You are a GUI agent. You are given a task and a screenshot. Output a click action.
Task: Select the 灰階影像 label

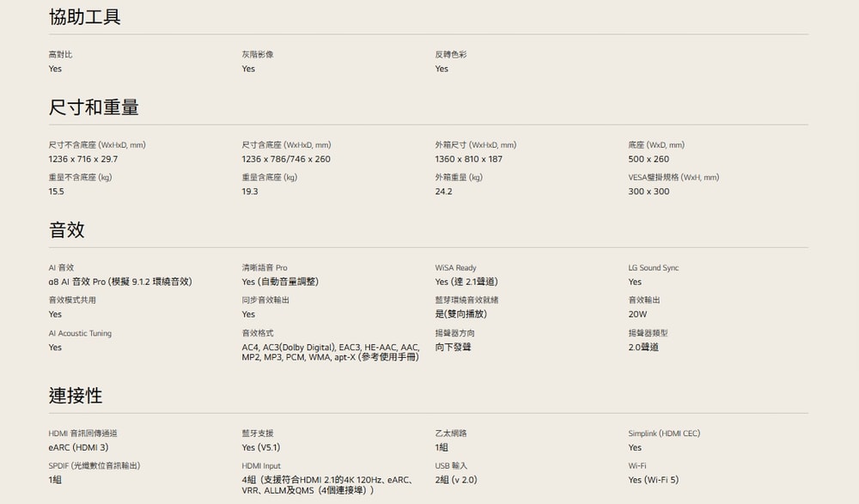pyautogui.click(x=258, y=55)
